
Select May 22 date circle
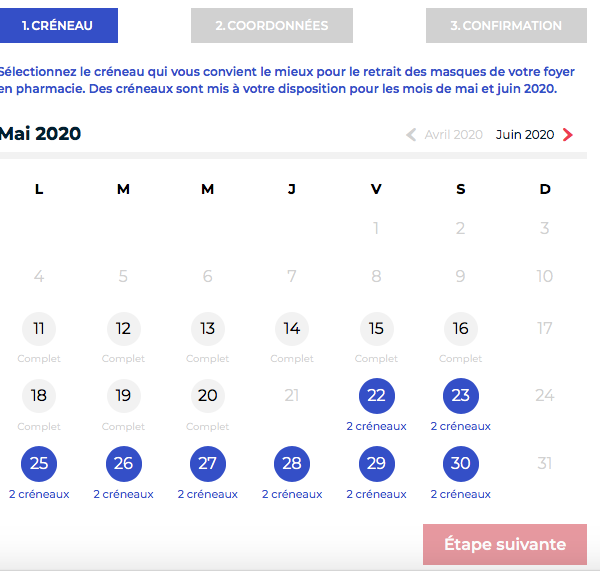[x=376, y=396]
